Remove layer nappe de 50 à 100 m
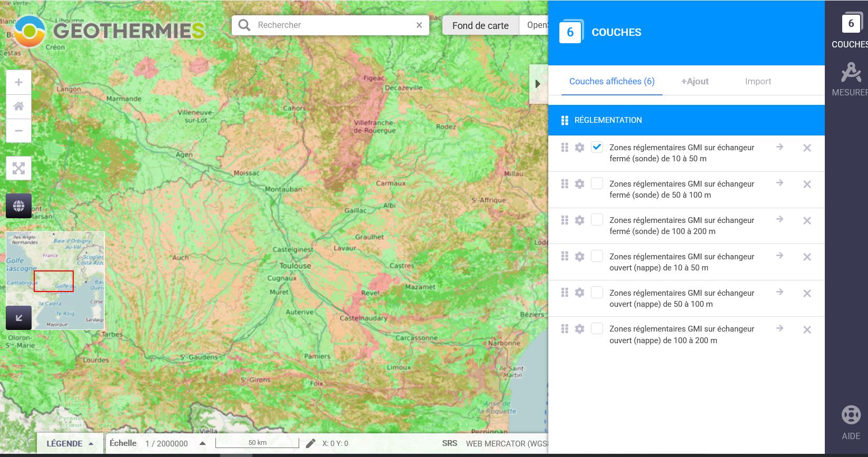The image size is (868, 457). (x=807, y=294)
